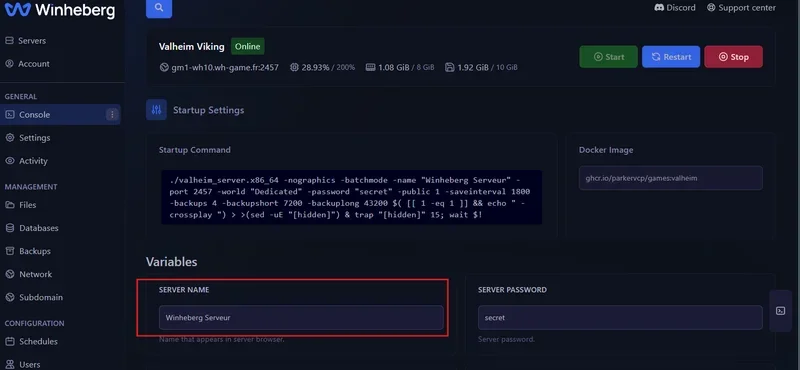800x370 pixels.
Task: Open the Activity page
Action: 33,161
